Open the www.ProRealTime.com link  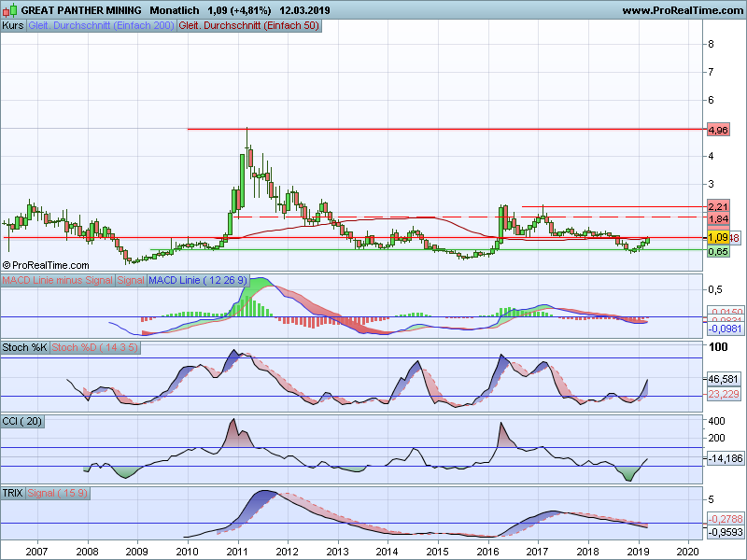point(681,10)
